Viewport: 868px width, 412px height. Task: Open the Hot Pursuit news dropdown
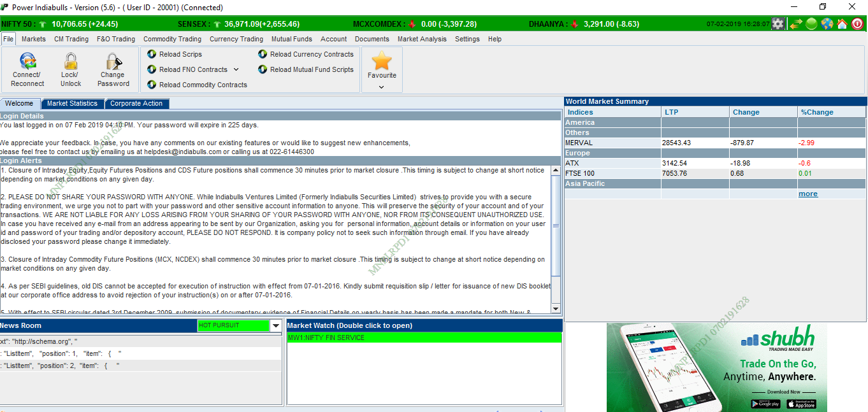pyautogui.click(x=275, y=325)
